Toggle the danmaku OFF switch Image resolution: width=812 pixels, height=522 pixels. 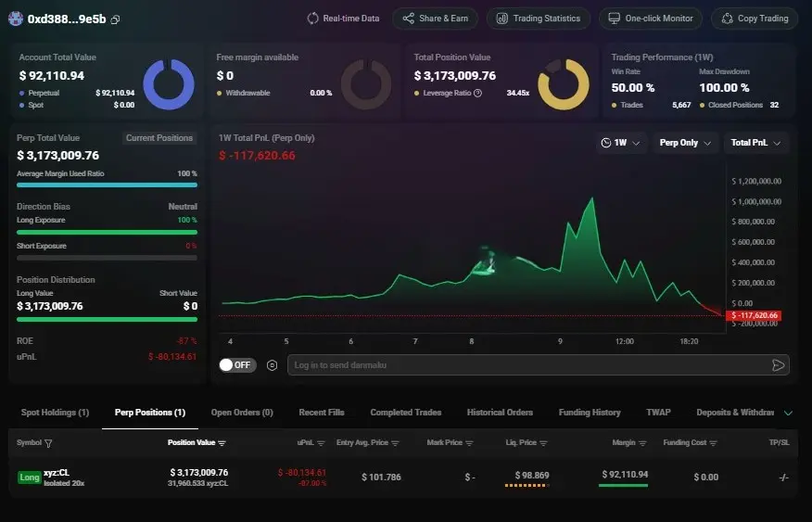tap(237, 365)
